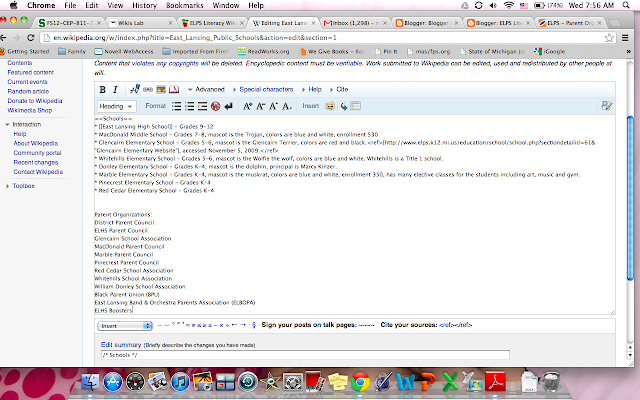640x400 pixels.
Task: Bookmark this page with the star icon
Action: [x=609, y=38]
